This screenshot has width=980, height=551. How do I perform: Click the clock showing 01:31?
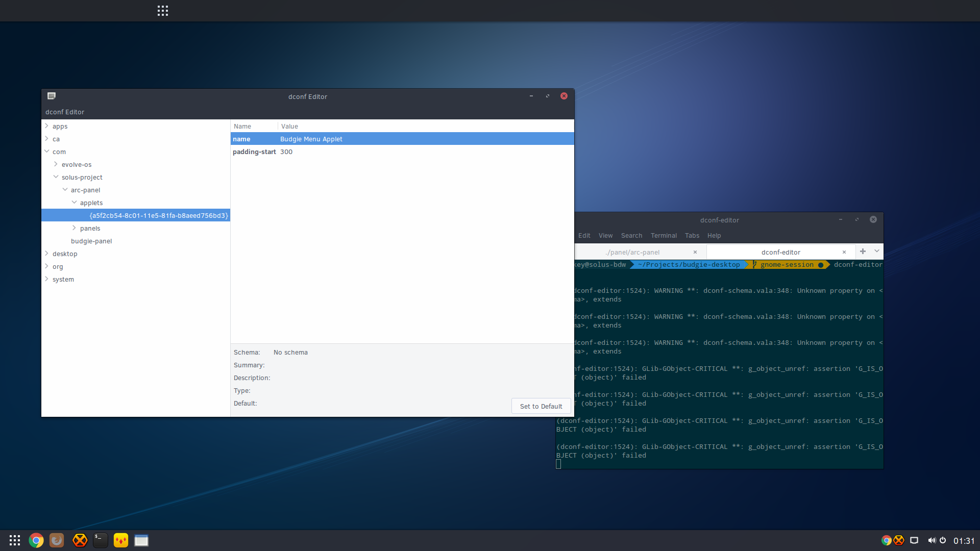point(964,541)
